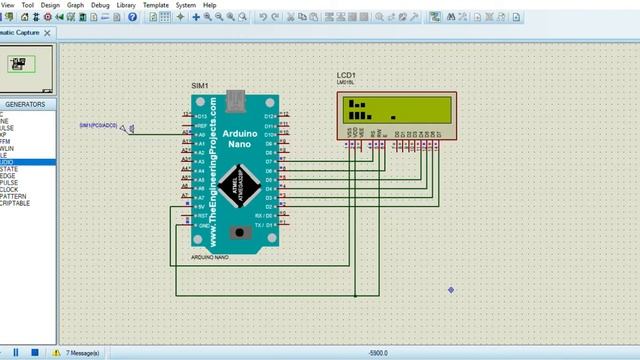The image size is (640, 360).
Task: Click the Zoom to Area icon
Action: tap(243, 17)
